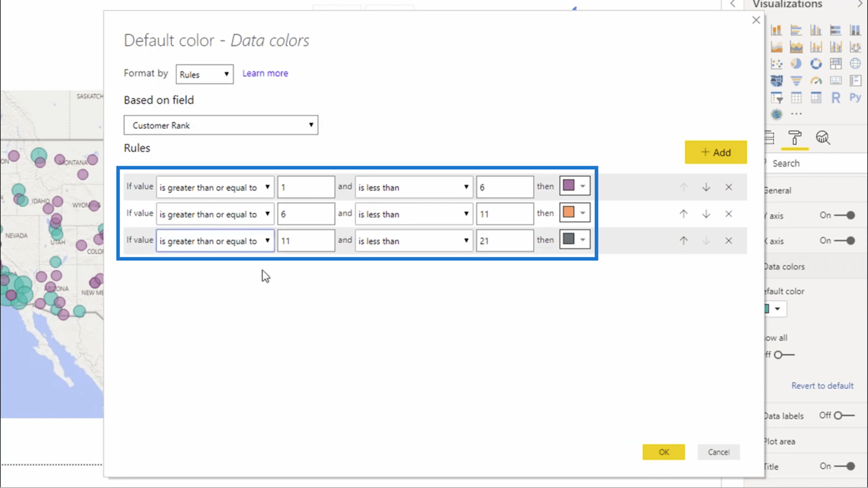The width and height of the screenshot is (868, 488).
Task: Select the ribbon chart visual
Action: 856,47
